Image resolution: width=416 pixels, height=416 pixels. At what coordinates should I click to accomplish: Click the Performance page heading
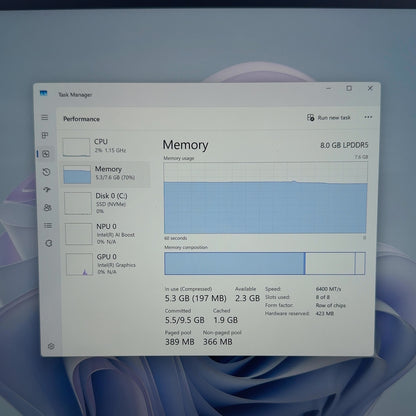pos(81,119)
